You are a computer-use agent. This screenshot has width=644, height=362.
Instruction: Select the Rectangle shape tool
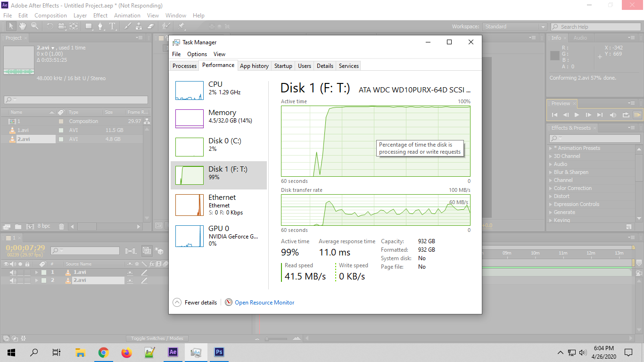(x=89, y=26)
